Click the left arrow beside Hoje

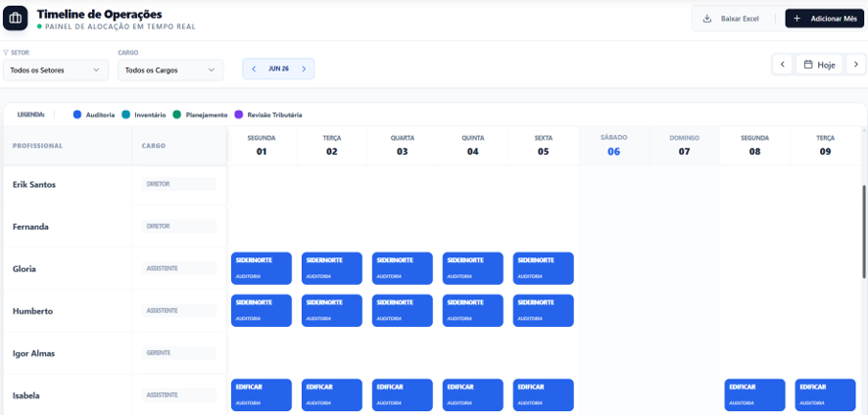click(782, 65)
